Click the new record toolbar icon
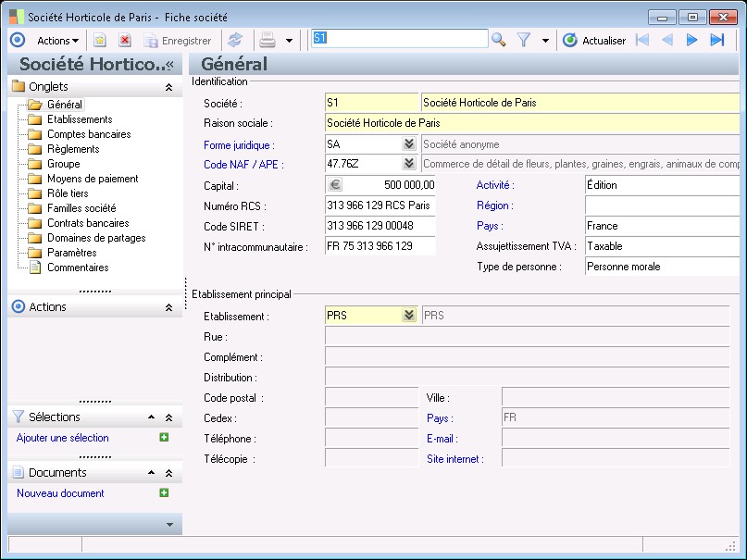The height and width of the screenshot is (560, 747). [100, 41]
